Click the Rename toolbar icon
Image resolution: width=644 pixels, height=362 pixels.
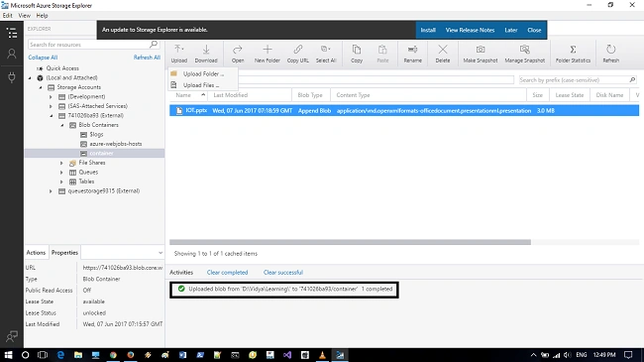coord(412,54)
